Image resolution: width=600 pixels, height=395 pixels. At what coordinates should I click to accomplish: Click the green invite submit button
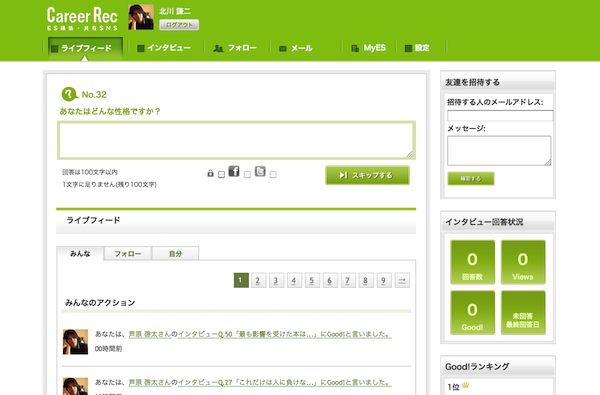point(471,179)
